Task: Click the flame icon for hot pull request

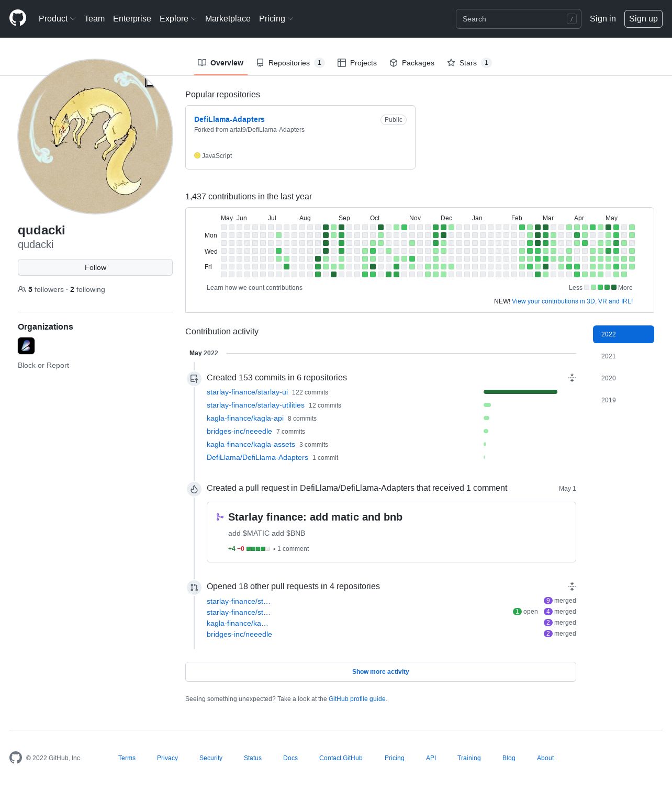Action: click(194, 489)
